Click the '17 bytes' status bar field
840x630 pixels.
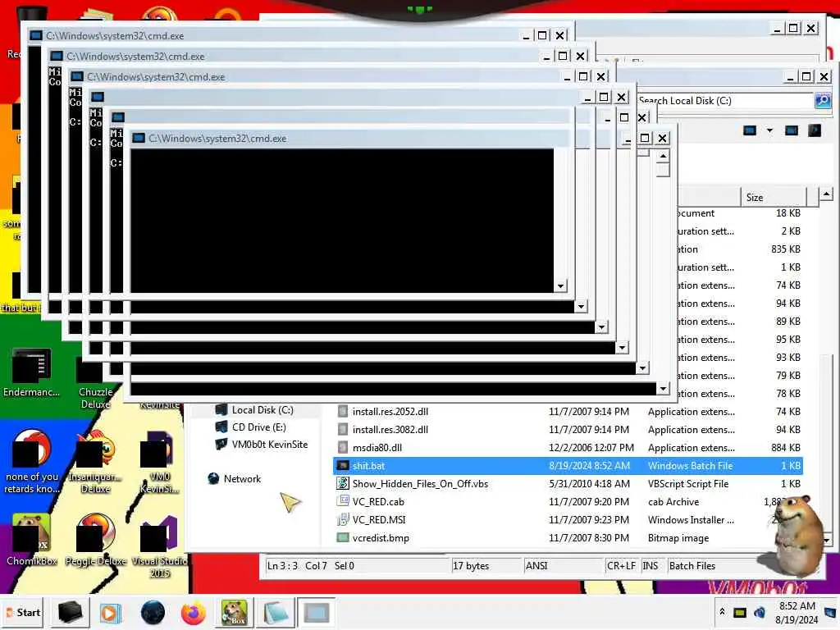[486, 566]
